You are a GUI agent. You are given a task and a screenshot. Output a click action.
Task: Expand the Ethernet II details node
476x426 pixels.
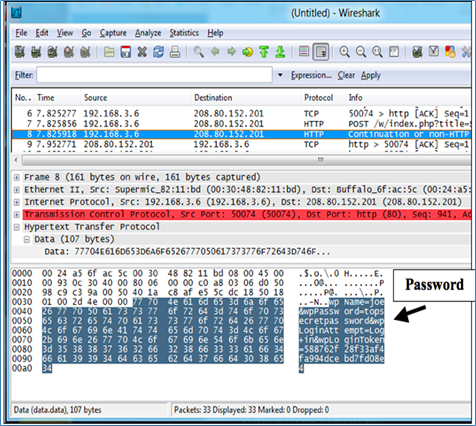click(x=16, y=190)
